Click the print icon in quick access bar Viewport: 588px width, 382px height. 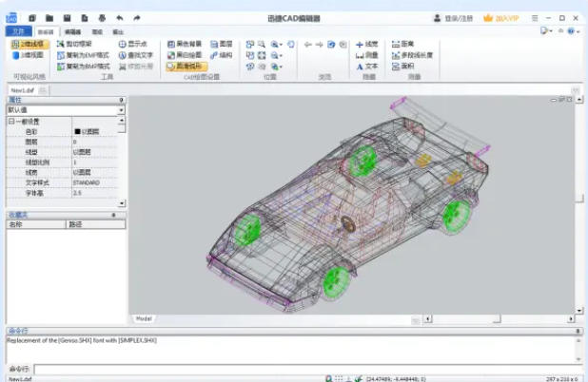pos(101,17)
